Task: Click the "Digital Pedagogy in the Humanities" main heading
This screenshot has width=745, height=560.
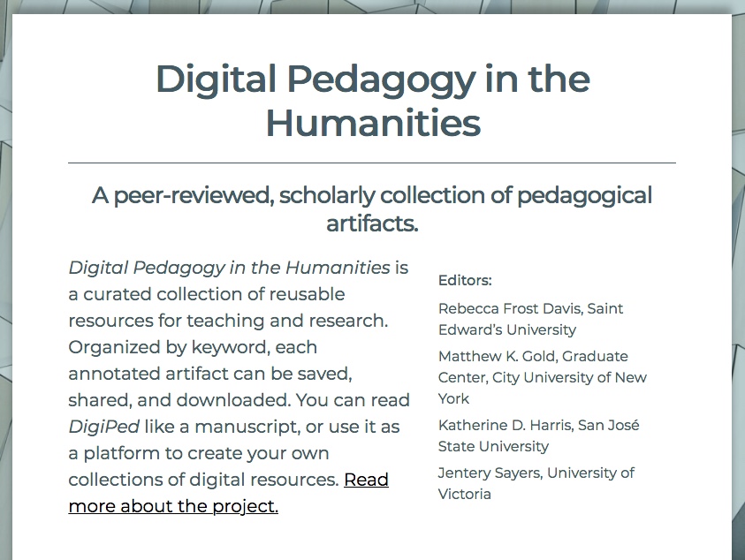Action: (x=373, y=100)
